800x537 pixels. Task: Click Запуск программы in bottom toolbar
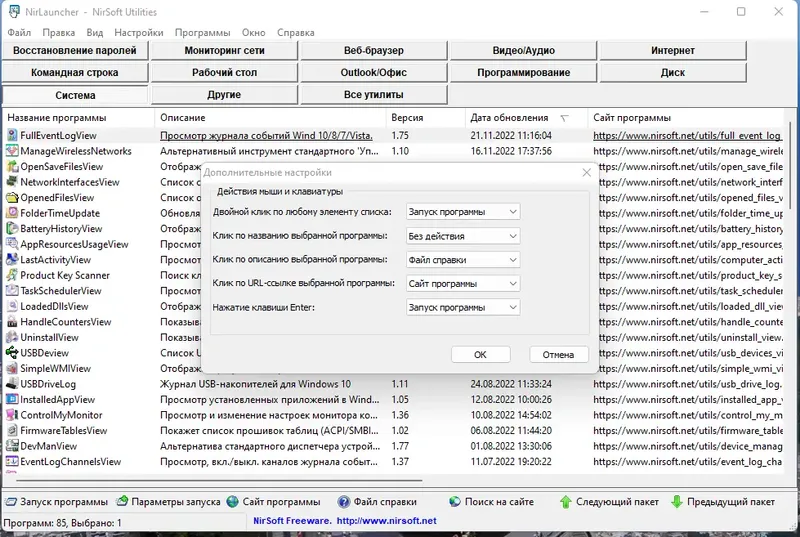coord(57,502)
